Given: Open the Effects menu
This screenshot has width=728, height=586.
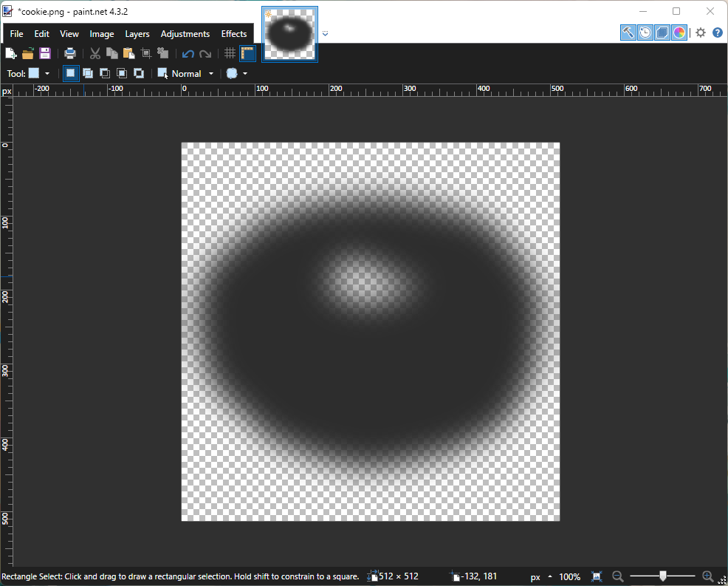Looking at the screenshot, I should pos(233,34).
